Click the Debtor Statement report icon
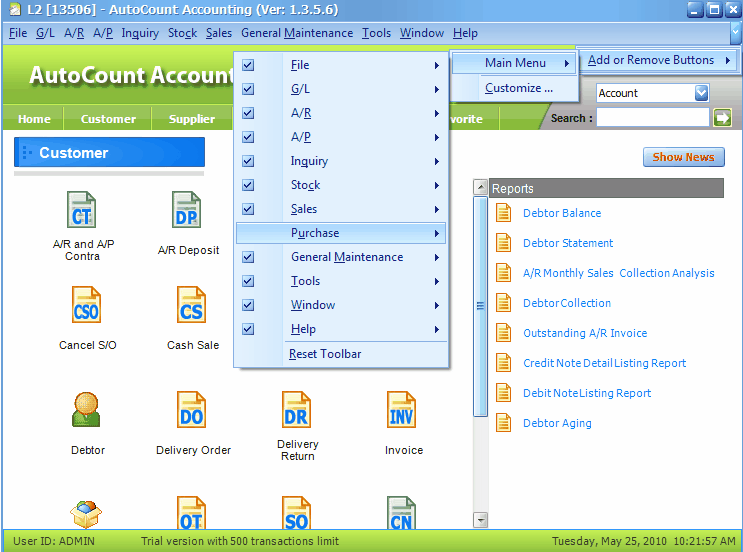Viewport: 743px width, 552px height. [x=503, y=243]
